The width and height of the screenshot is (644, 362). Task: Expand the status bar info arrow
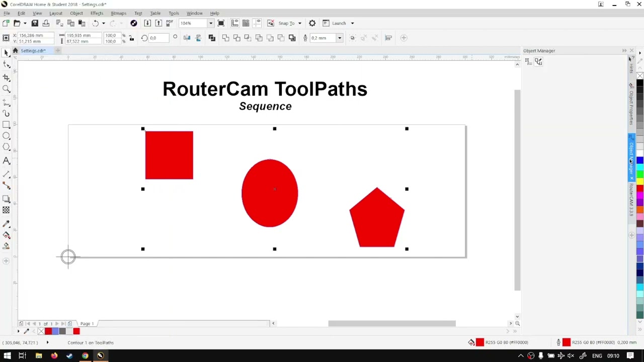(47, 342)
